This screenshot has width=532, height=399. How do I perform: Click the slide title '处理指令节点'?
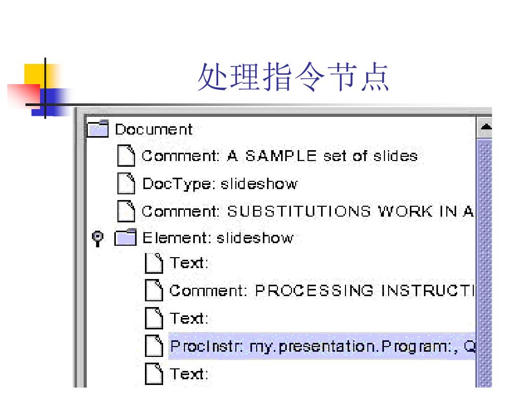(293, 78)
